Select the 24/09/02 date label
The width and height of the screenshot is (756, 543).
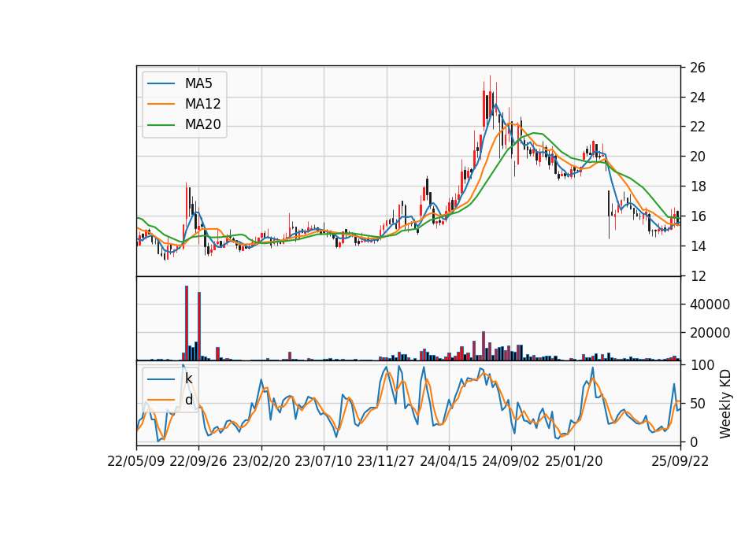point(510,461)
